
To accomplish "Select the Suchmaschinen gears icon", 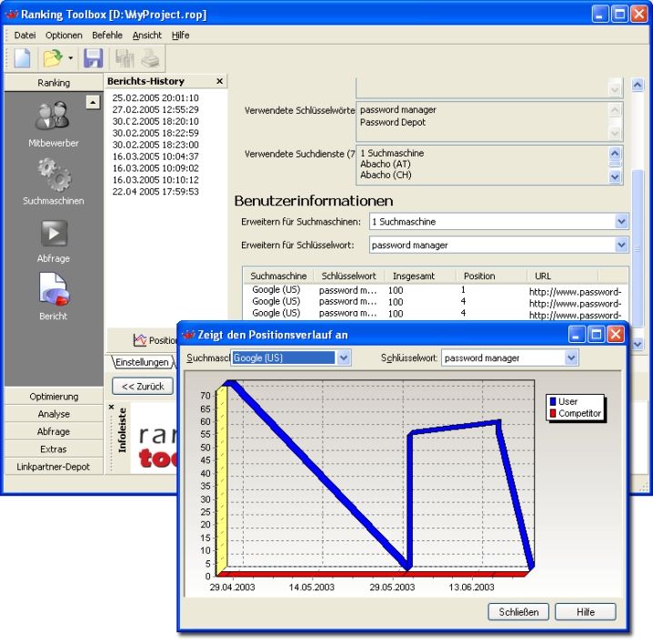I will pyautogui.click(x=53, y=175).
